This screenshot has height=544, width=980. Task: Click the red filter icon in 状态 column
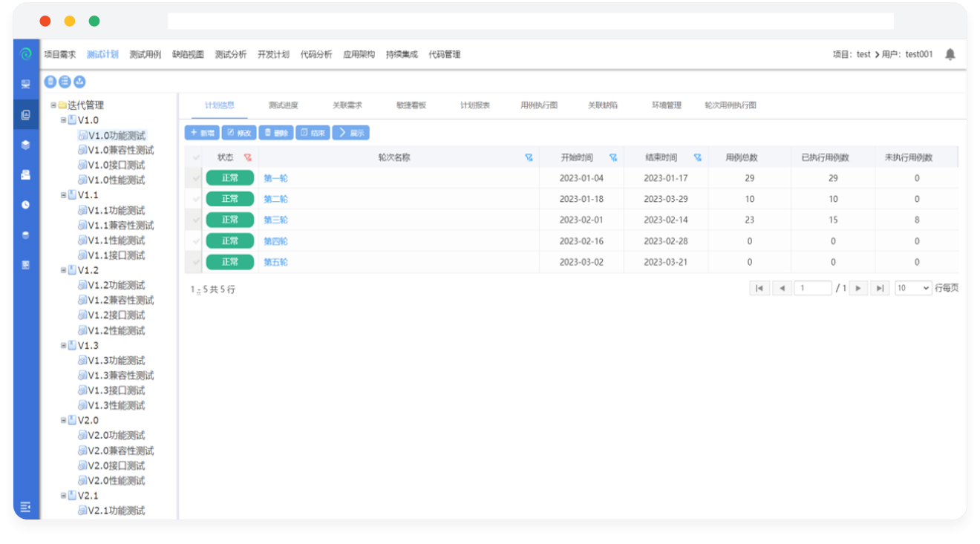[248, 157]
